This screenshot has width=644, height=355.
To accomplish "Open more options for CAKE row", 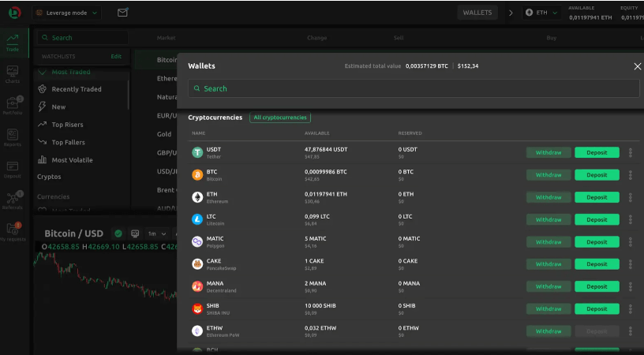I will point(630,264).
